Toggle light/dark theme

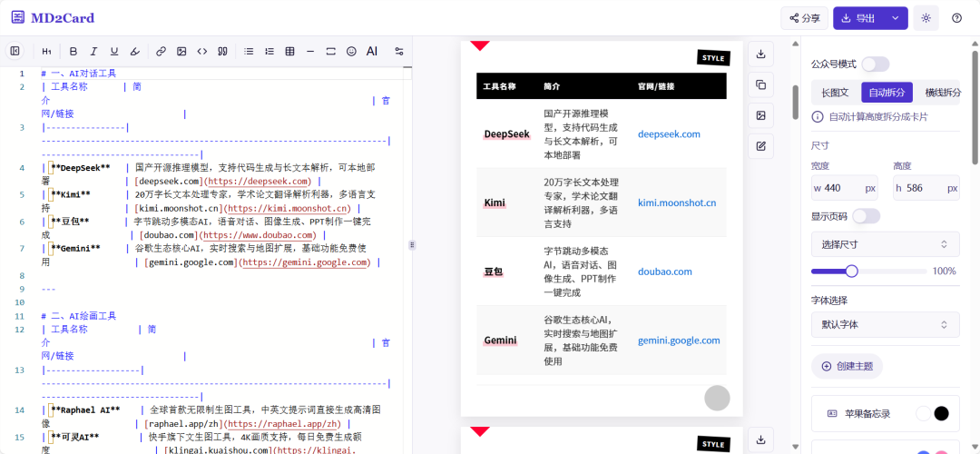pos(926,18)
